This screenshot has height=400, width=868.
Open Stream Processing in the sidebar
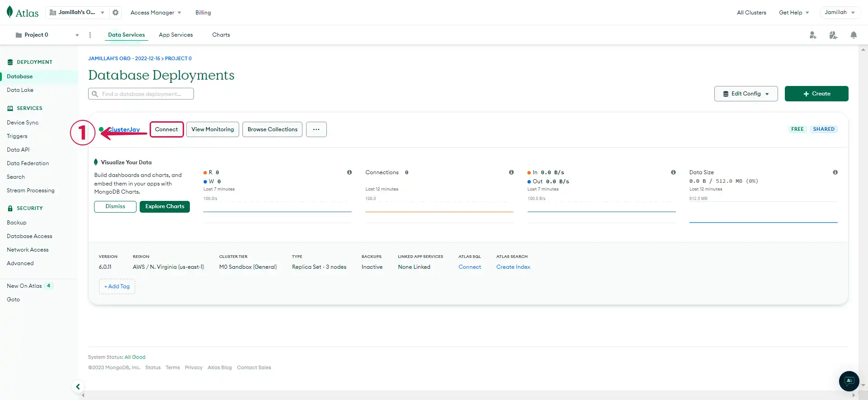click(31, 190)
